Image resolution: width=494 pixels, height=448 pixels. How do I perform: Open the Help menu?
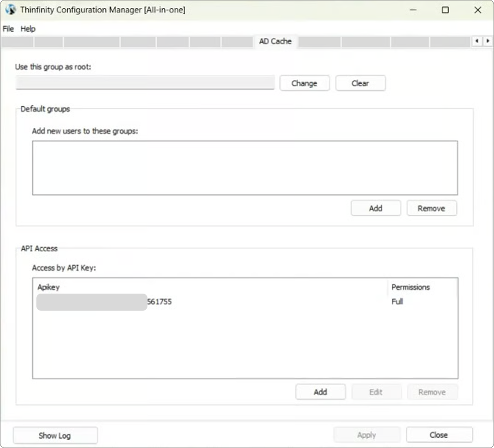pos(28,29)
